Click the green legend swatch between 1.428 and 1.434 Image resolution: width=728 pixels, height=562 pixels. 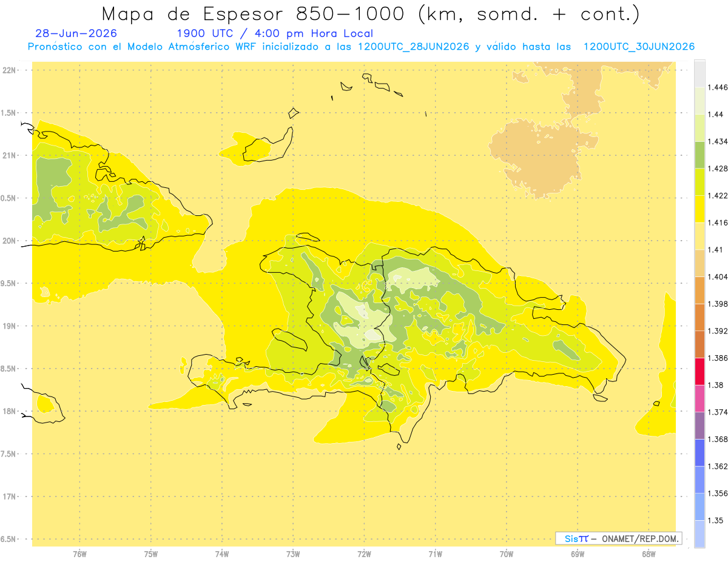(x=699, y=155)
